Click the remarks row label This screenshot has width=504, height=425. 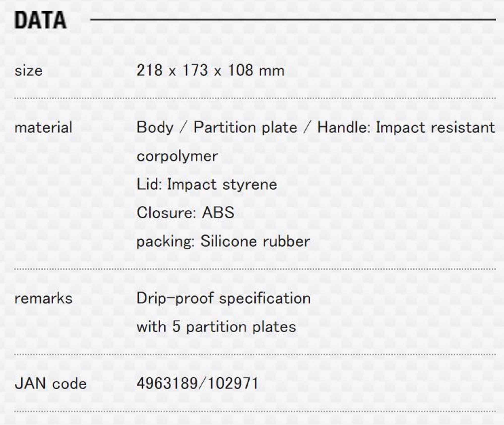pos(43,299)
